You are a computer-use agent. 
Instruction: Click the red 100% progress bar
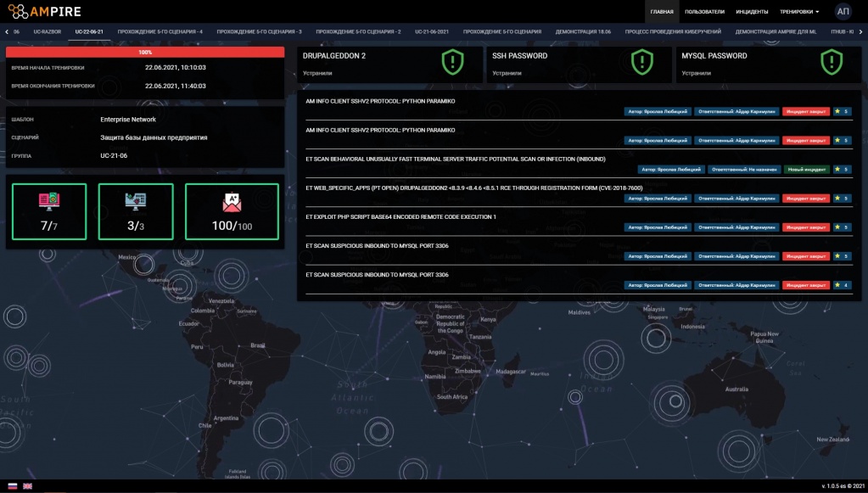pos(145,52)
